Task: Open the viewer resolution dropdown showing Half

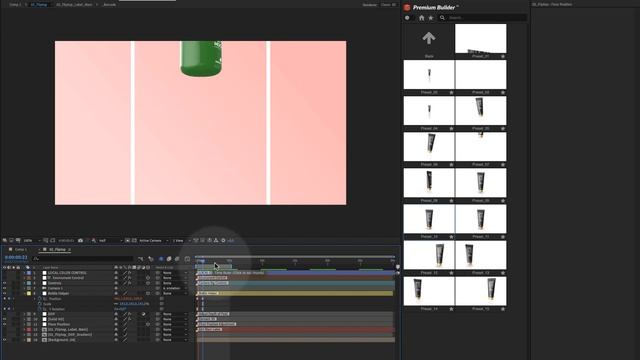Action: tap(110, 240)
